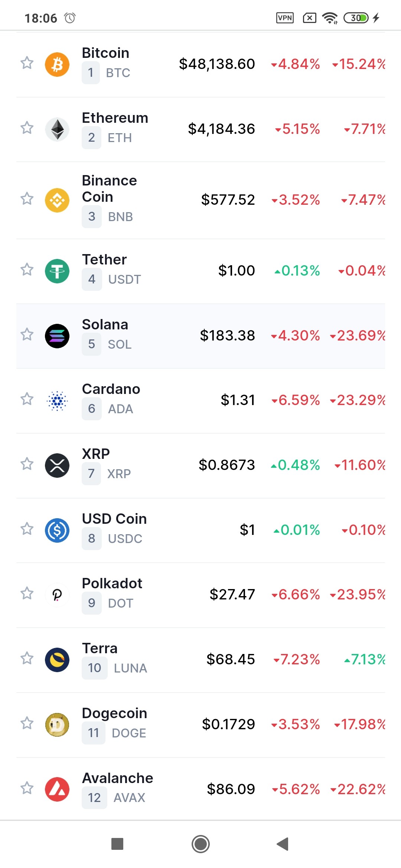The width and height of the screenshot is (401, 868).
Task: Star Bitcoin to add to watchlist
Action: tap(27, 63)
